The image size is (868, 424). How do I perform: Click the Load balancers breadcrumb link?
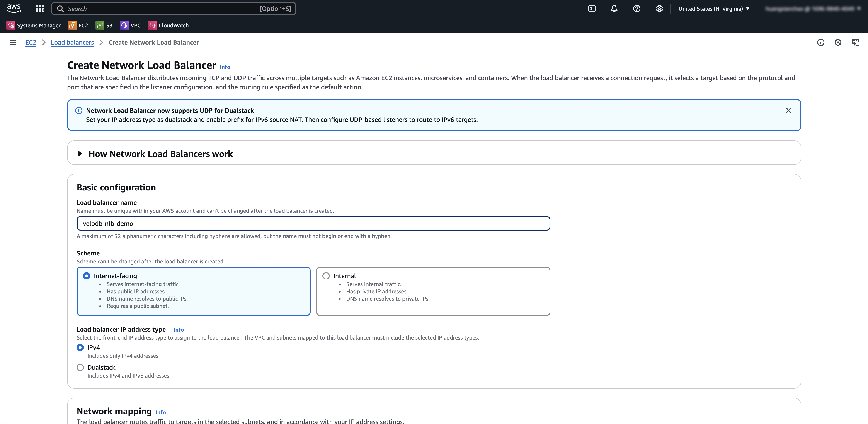pos(72,42)
